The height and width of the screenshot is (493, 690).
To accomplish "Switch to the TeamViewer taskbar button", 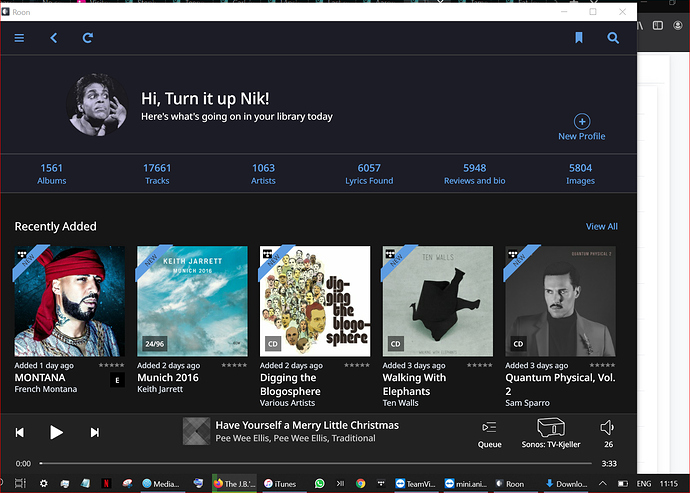I will coord(415,483).
